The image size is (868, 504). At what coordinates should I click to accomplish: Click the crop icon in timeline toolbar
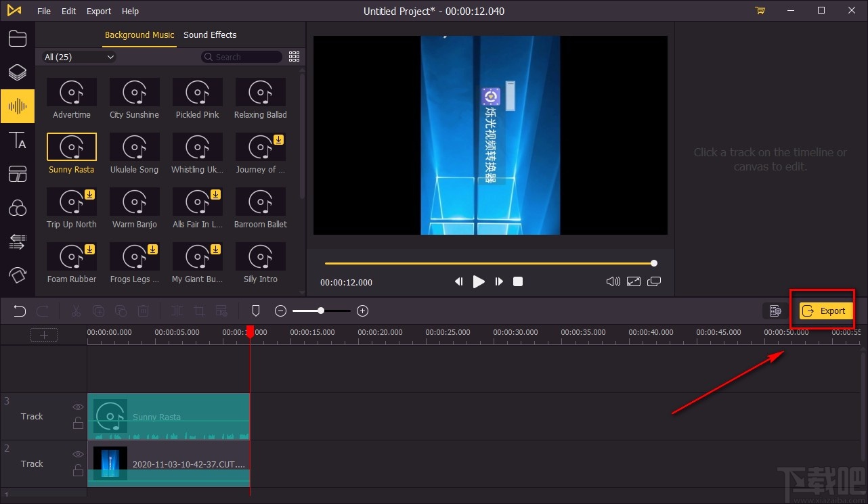click(x=199, y=311)
